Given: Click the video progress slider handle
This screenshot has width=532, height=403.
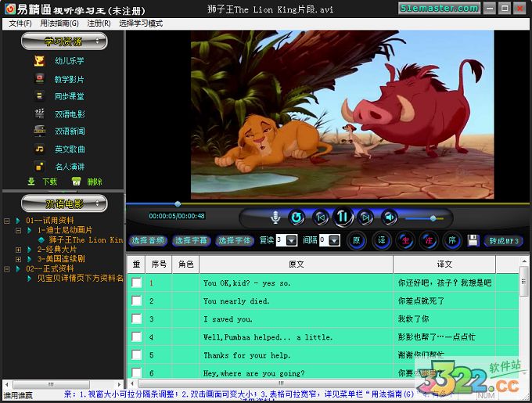Looking at the screenshot, I should coord(178,203).
